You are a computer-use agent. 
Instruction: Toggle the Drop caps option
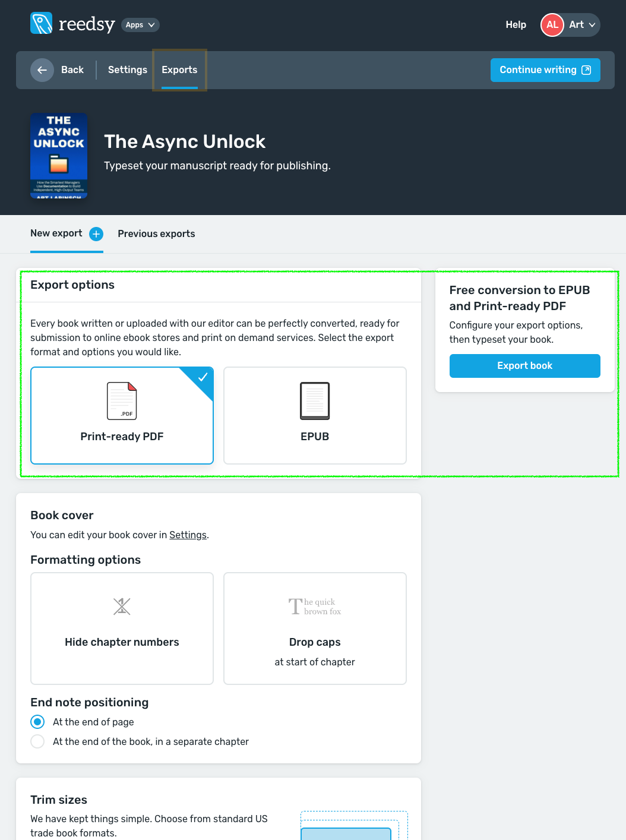(x=315, y=629)
